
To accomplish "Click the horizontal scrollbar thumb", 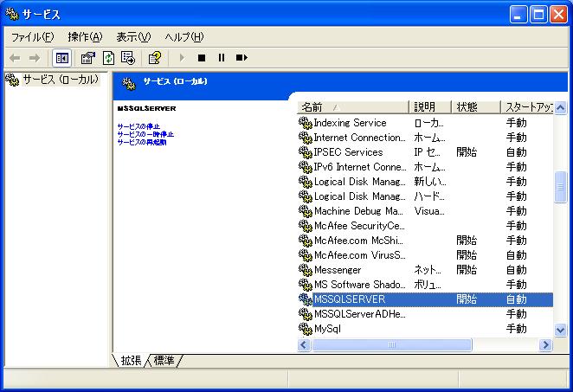I will click(x=392, y=345).
